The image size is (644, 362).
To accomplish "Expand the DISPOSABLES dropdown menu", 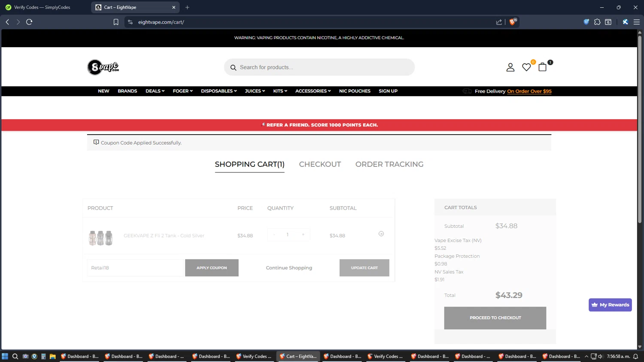I will (219, 91).
